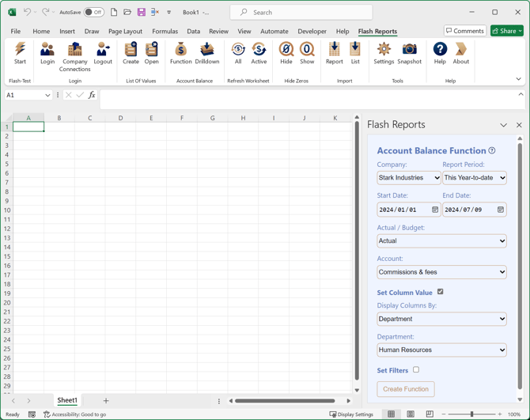This screenshot has width=530, height=420.
Task: Open Flash Reports Help icon
Action: coord(440,53)
